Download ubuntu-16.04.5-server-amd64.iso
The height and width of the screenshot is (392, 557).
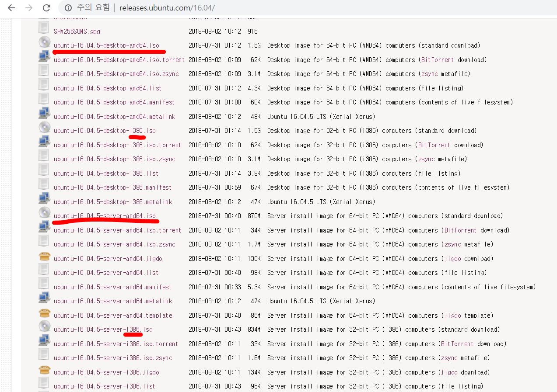tap(105, 216)
